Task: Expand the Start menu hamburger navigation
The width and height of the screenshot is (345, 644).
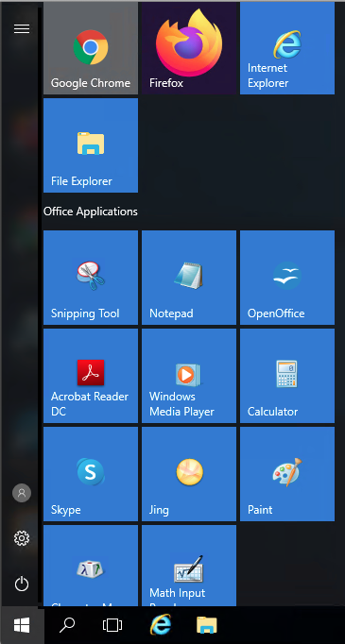Action: tap(22, 28)
